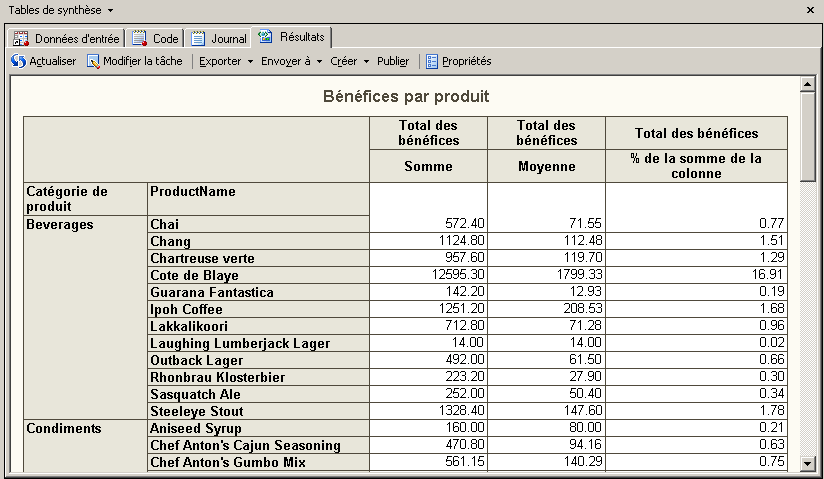The width and height of the screenshot is (824, 479).
Task: Click the scrollbar down arrow
Action: coord(807,463)
